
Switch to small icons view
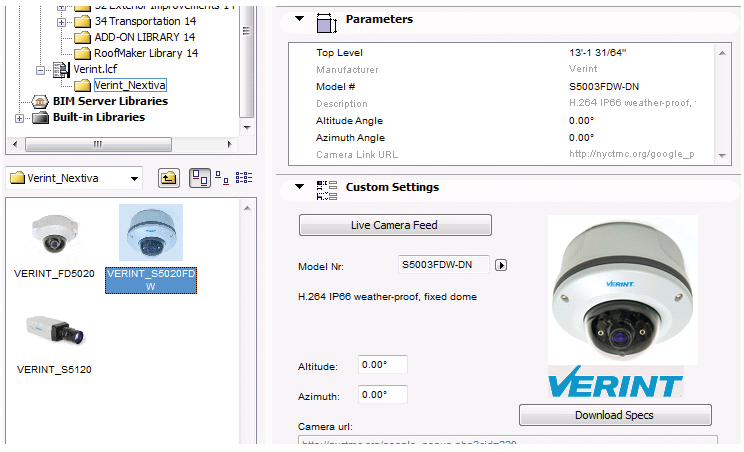pyautogui.click(x=222, y=178)
